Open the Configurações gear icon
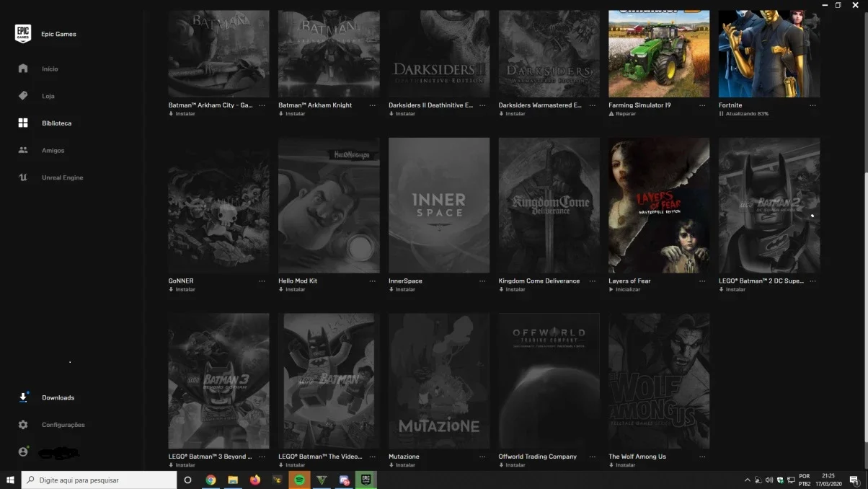Image resolution: width=868 pixels, height=489 pixels. [23, 425]
